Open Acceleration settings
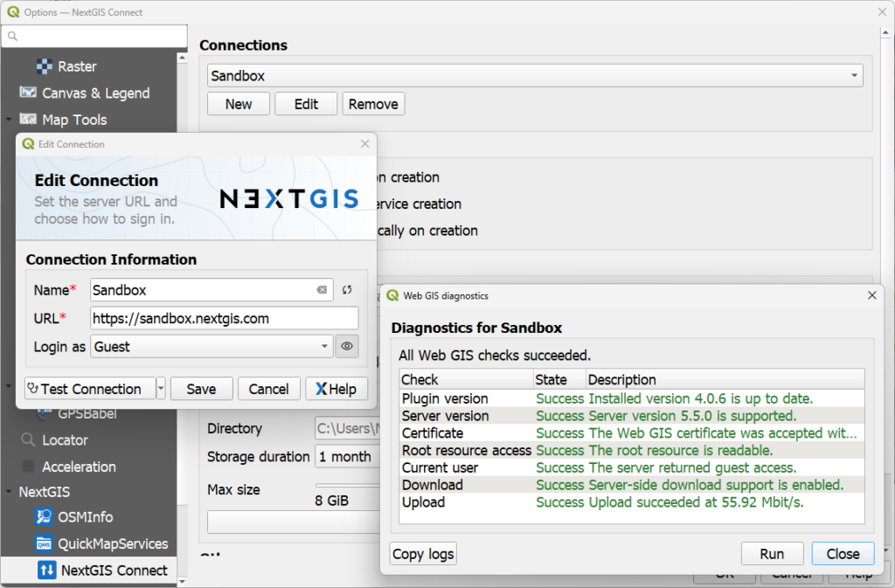The image size is (895, 588). 79,467
